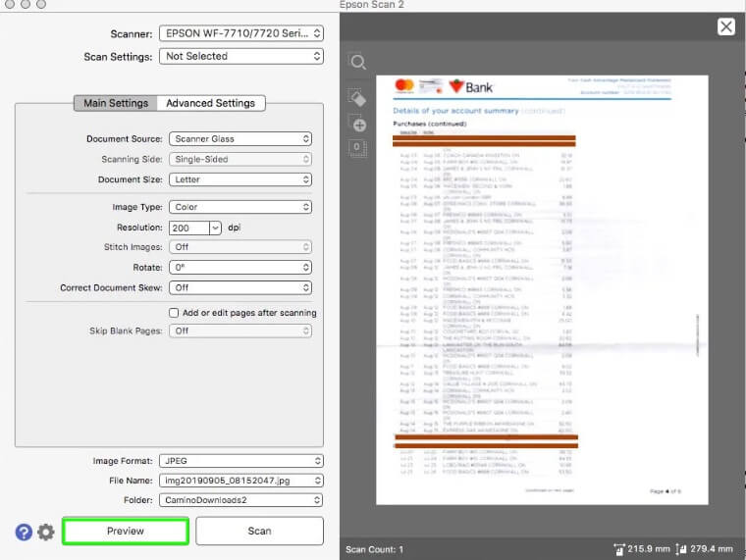Click the add marquee plus icon
This screenshot has height=560, width=746.
coord(358,125)
